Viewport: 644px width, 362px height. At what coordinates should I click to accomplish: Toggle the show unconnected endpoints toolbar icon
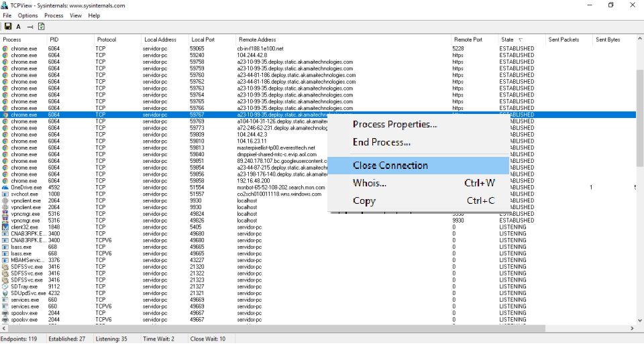(x=30, y=27)
